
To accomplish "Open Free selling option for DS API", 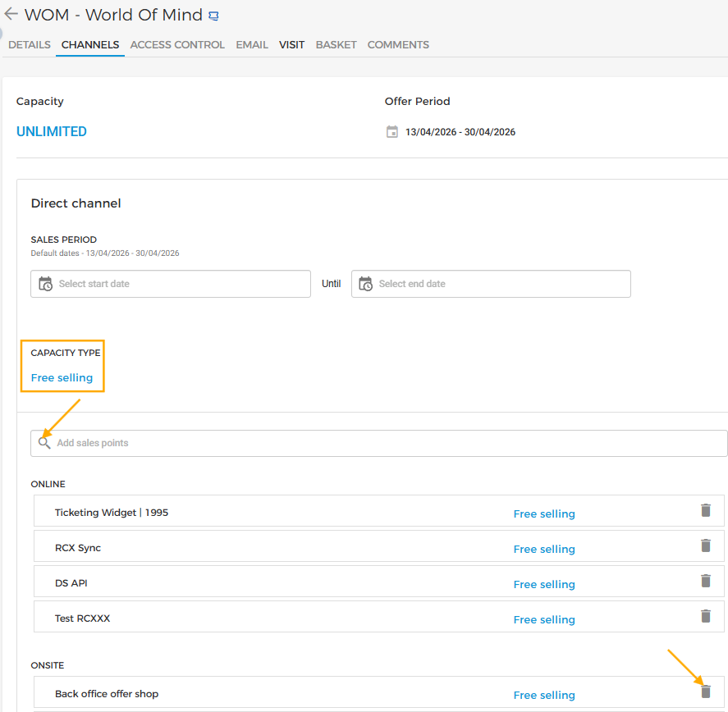I will [544, 585].
